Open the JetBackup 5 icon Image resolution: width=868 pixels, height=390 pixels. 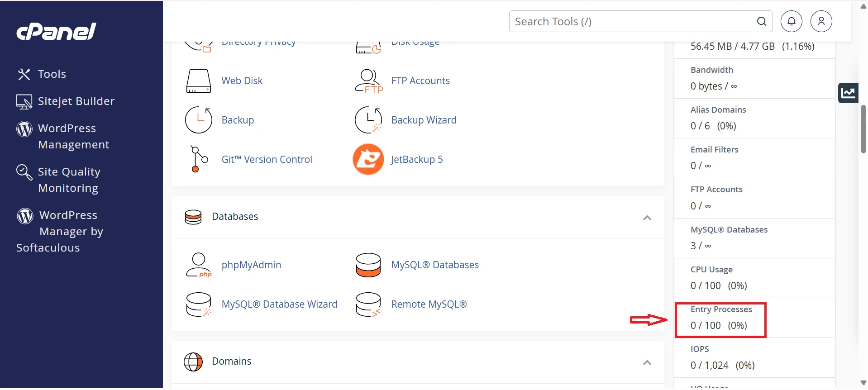[368, 159]
